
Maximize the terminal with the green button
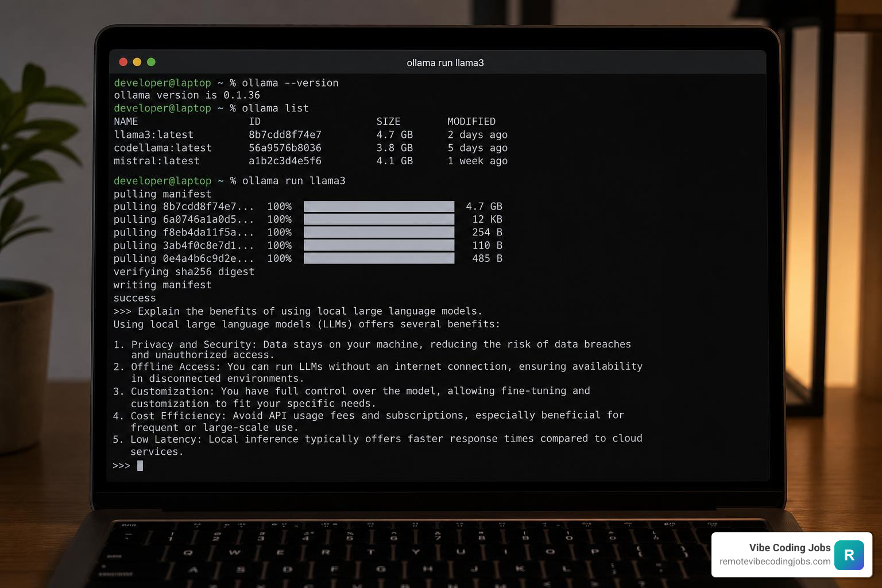coord(151,62)
